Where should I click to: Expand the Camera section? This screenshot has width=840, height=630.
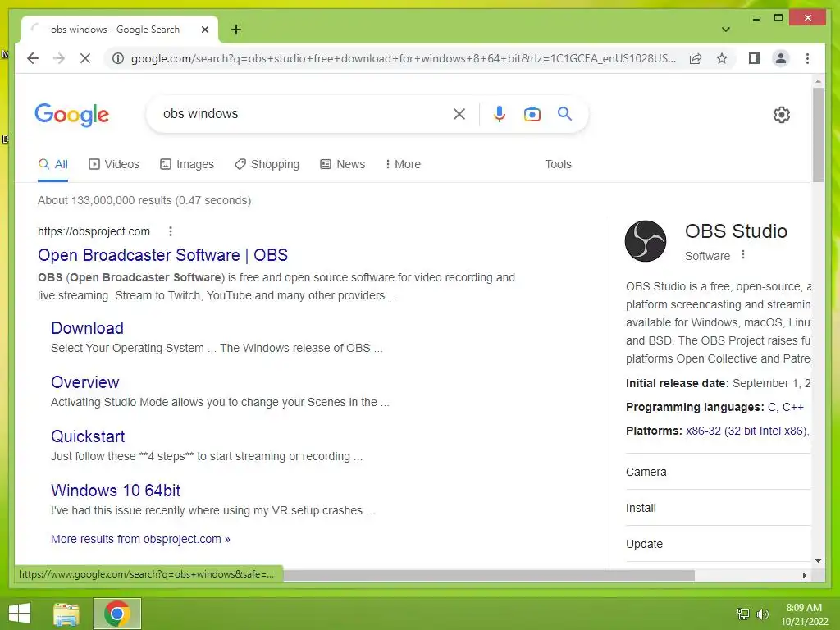point(718,472)
